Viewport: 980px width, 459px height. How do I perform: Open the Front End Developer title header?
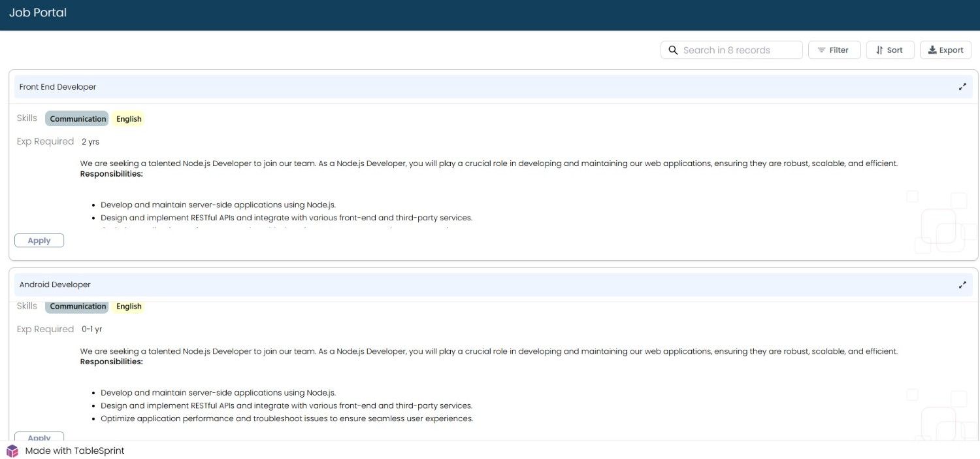tap(57, 87)
